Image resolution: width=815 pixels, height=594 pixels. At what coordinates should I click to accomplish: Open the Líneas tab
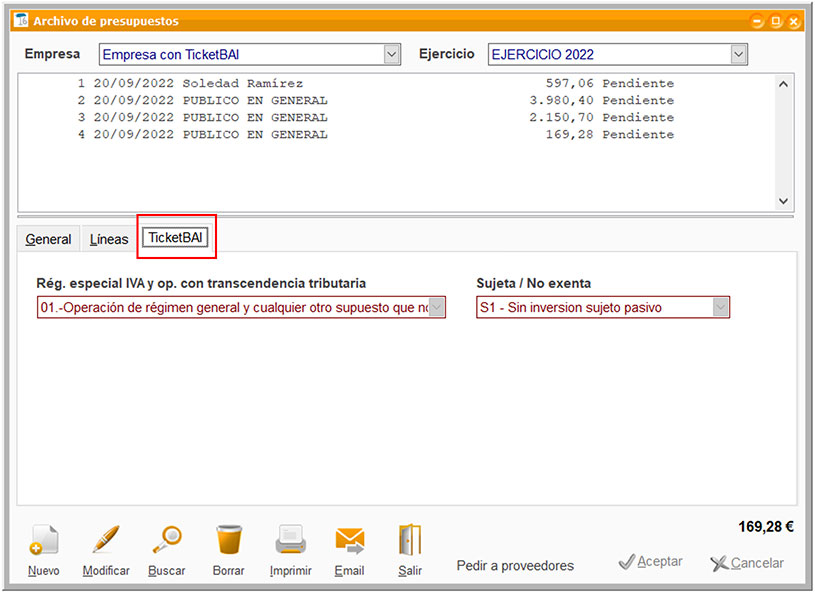pos(109,239)
